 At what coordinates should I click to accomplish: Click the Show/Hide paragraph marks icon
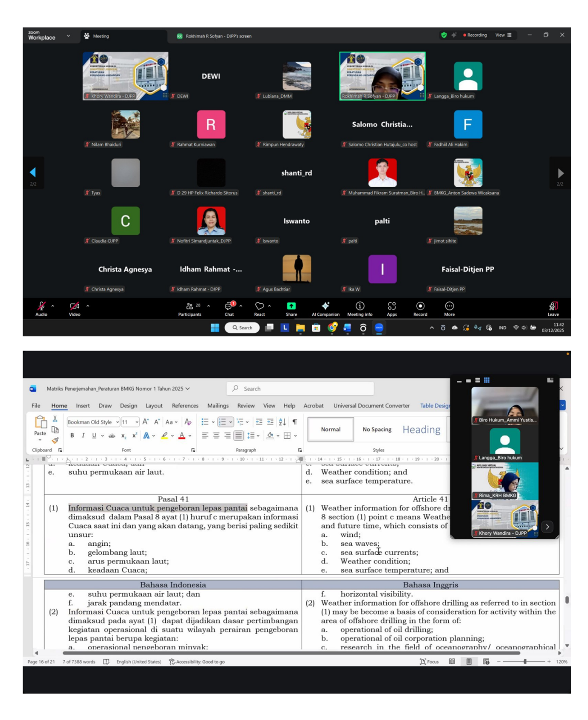[295, 422]
